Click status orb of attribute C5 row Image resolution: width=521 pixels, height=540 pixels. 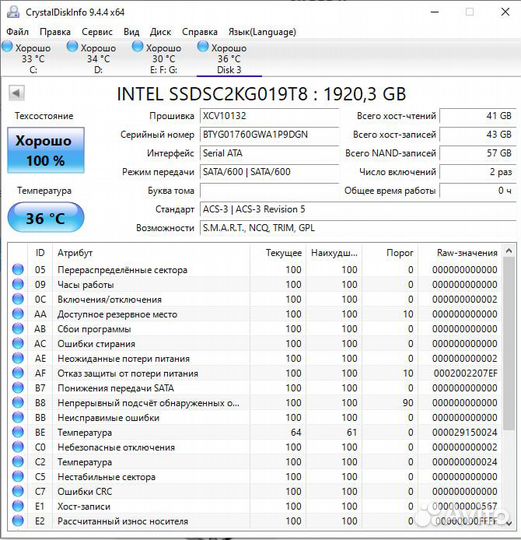pos(18,477)
